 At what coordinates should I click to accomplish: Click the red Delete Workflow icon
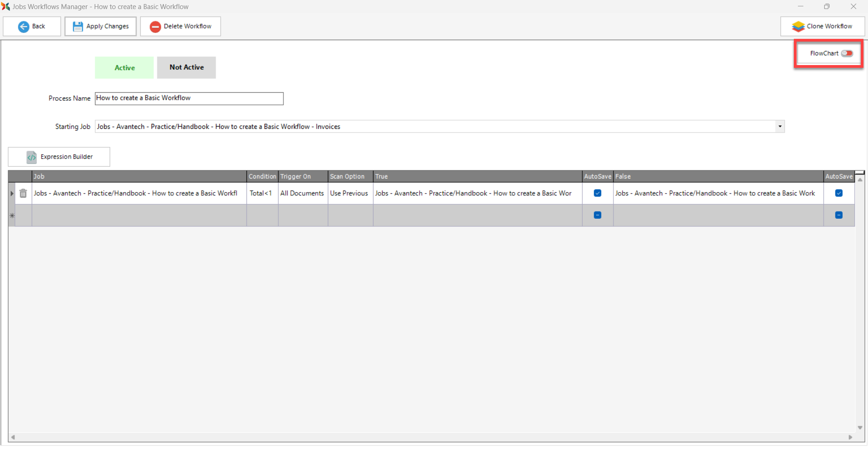[155, 27]
